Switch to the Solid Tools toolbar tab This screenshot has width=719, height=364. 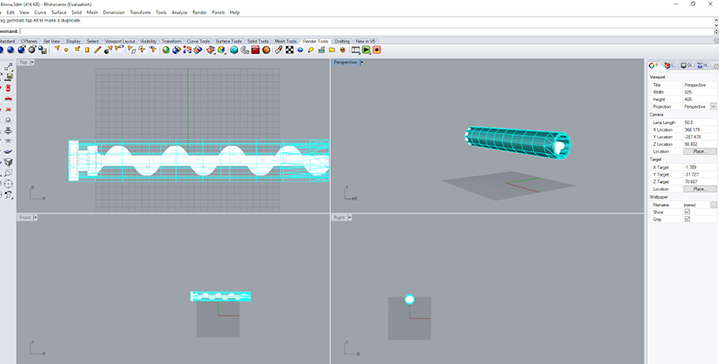[258, 41]
